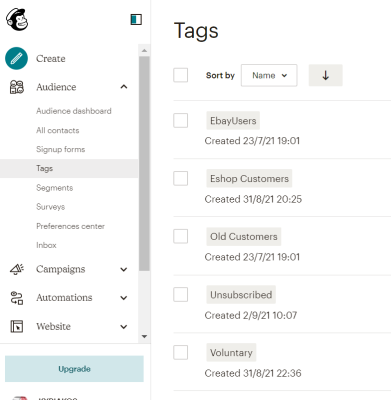Check the EbayUsers tag checkbox
This screenshot has width=391, height=400.
tap(180, 120)
